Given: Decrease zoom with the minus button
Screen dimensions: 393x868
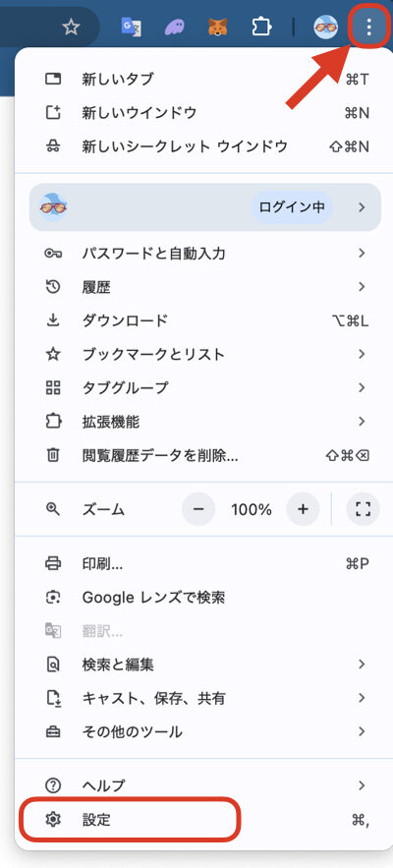Looking at the screenshot, I should tap(198, 509).
